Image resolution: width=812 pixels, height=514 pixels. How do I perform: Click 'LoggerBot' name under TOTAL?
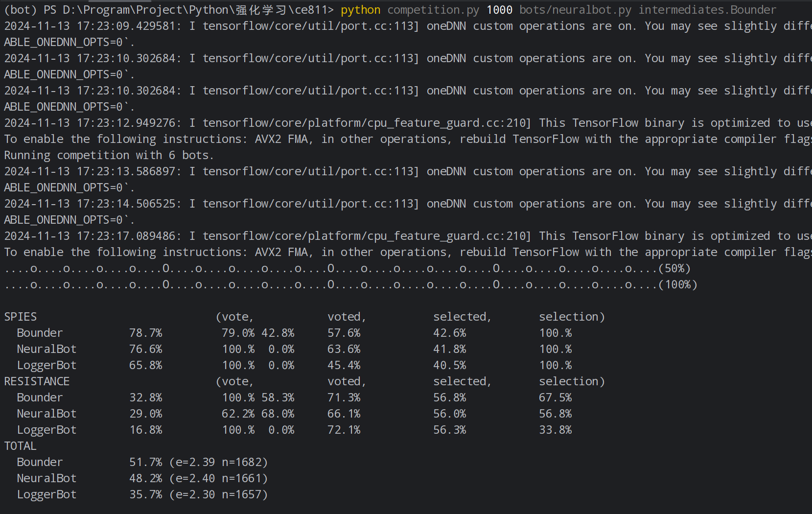click(47, 494)
